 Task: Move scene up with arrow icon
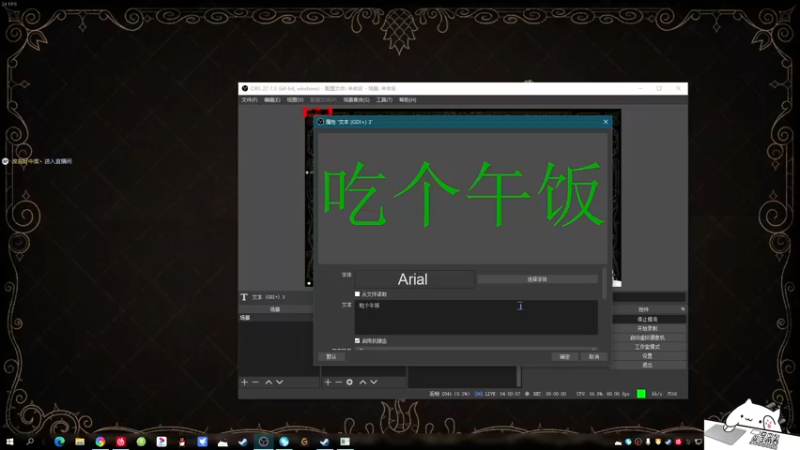(x=268, y=382)
